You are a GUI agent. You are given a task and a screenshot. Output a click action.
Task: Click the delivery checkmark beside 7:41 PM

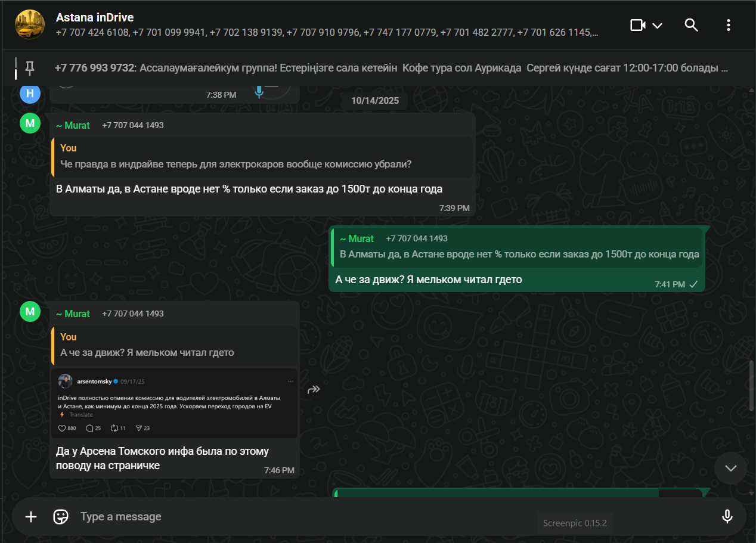coord(693,284)
